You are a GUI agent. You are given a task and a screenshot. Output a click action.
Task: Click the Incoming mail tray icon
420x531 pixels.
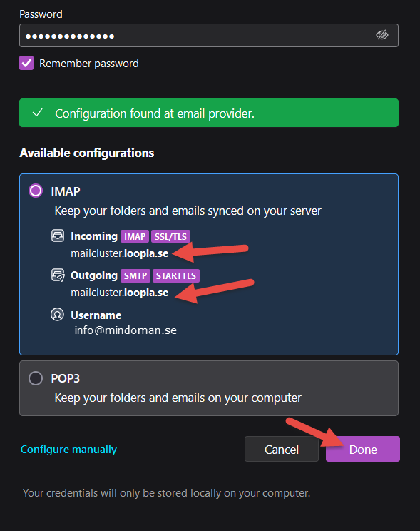58,236
